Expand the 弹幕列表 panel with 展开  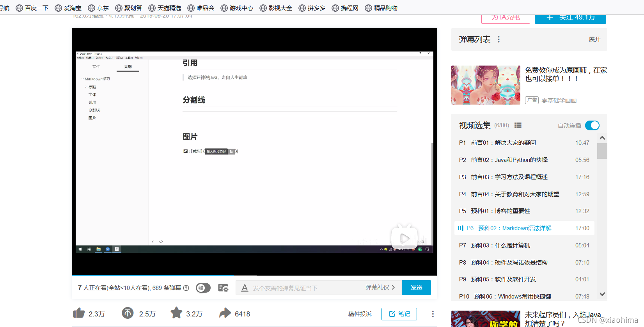click(x=594, y=39)
